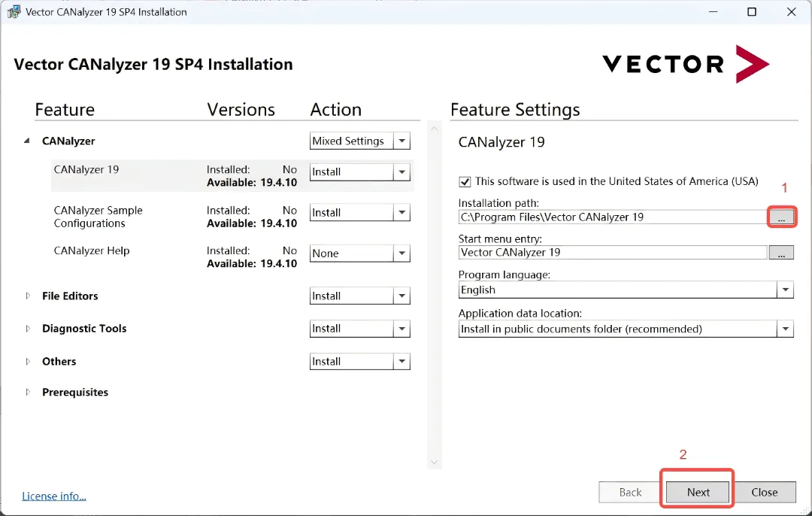812x516 pixels.
Task: Click the Next button
Action: tap(698, 493)
